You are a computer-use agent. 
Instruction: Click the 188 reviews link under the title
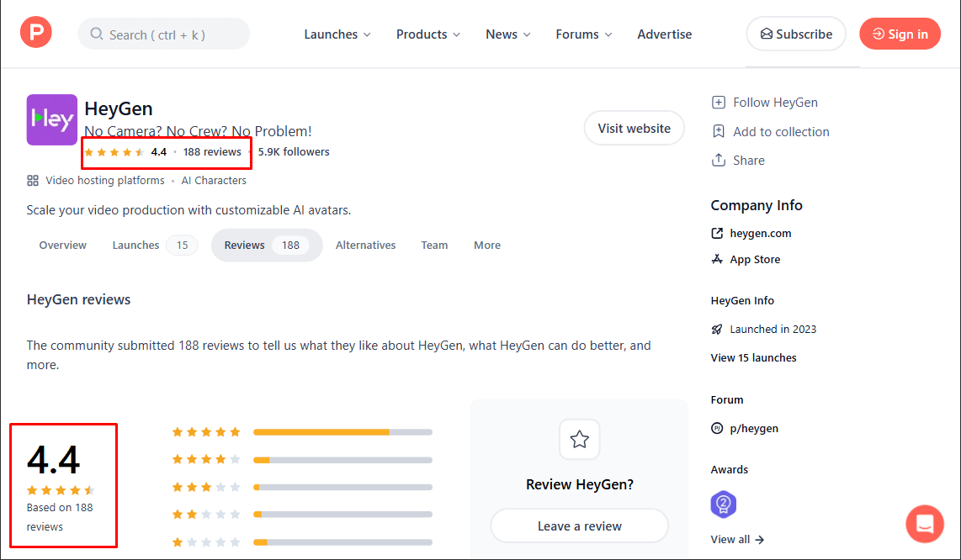click(x=212, y=152)
